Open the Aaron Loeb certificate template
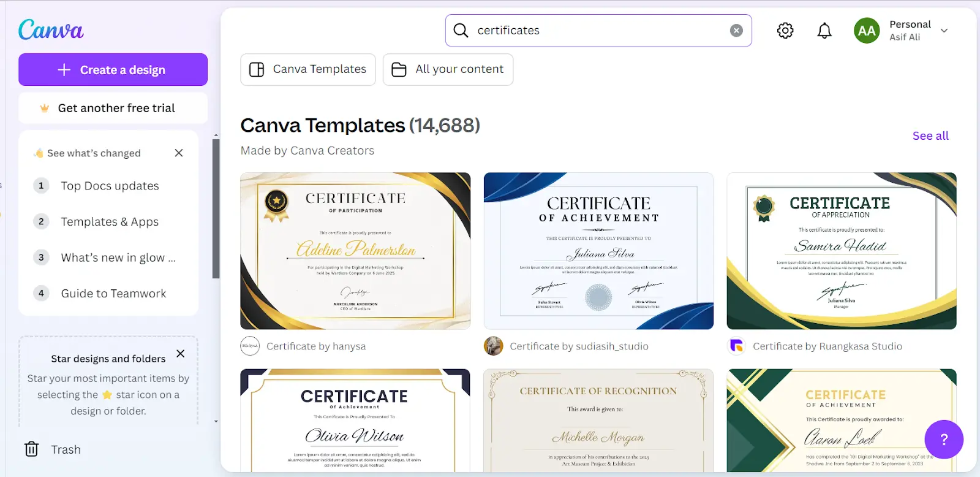Image resolution: width=980 pixels, height=477 pixels. pyautogui.click(x=842, y=420)
